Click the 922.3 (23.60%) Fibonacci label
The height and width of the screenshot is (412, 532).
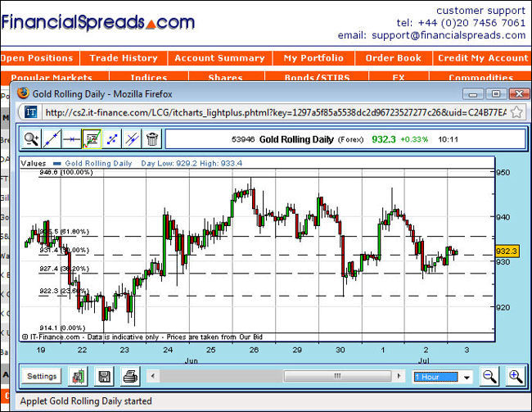click(64, 291)
